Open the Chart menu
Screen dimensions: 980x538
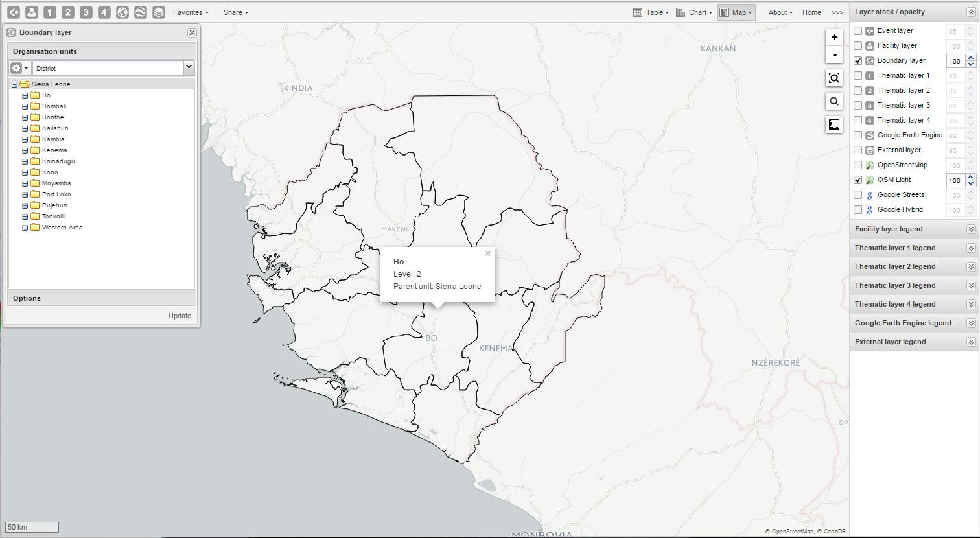tap(694, 12)
